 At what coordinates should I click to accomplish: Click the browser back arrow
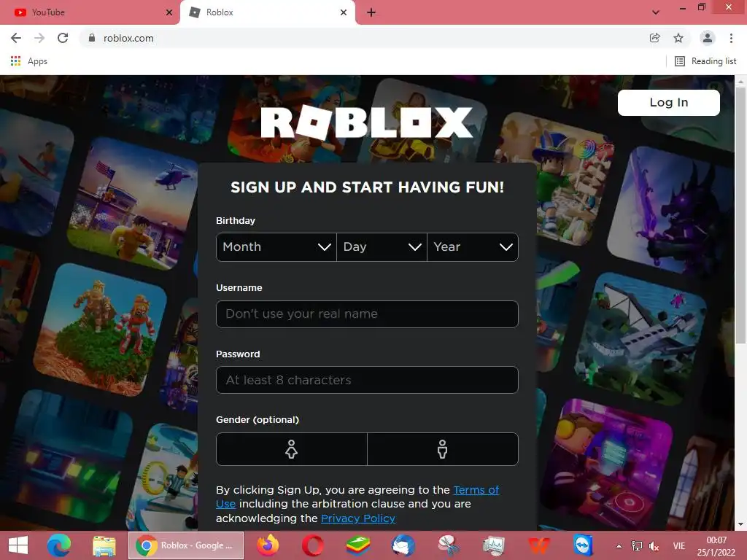[16, 38]
